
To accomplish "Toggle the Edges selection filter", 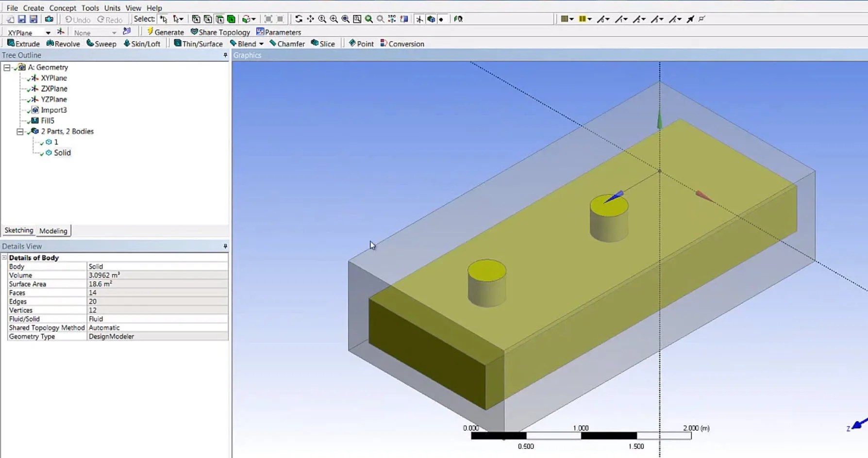I will point(208,19).
